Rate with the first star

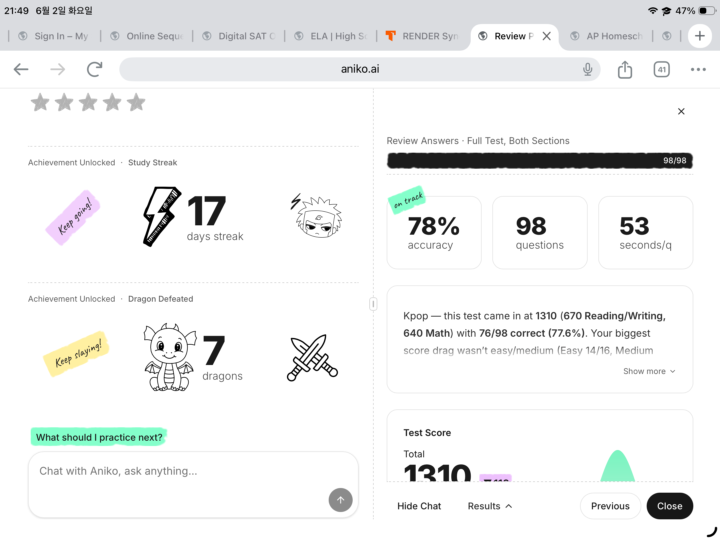(40, 102)
